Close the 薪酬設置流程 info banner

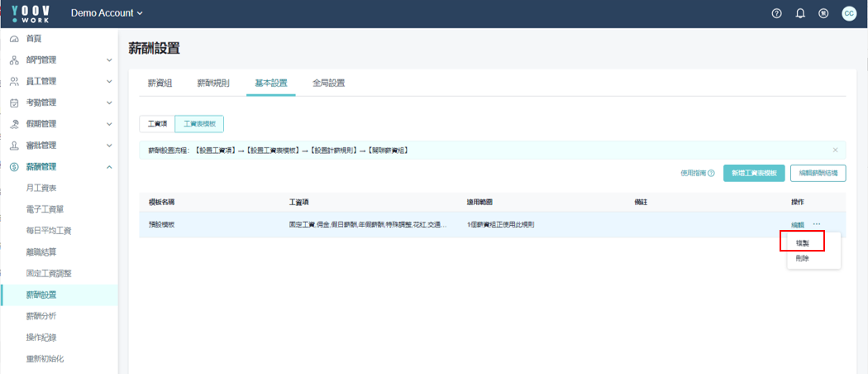click(835, 150)
